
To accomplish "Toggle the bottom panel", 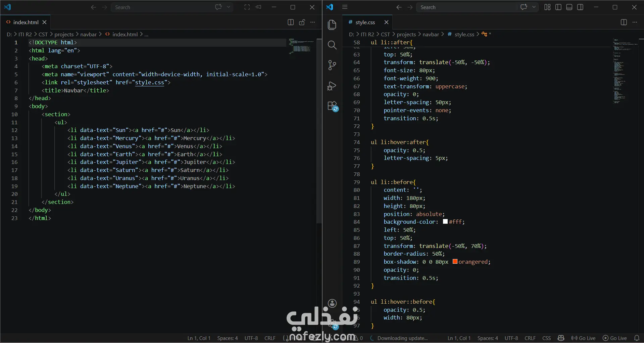I will pos(569,7).
